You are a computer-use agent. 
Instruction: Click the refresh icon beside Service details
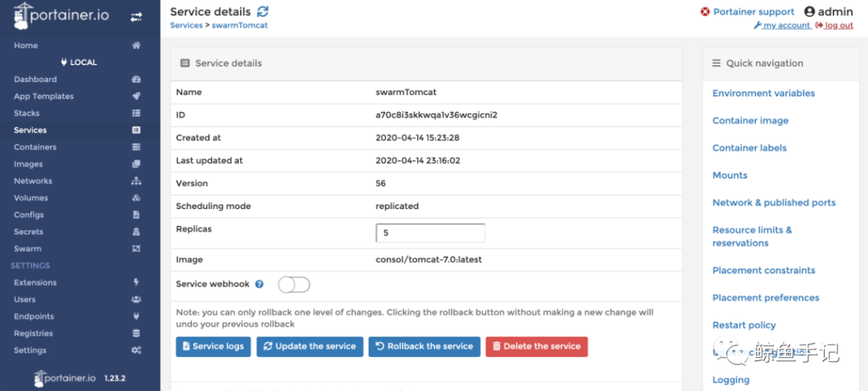(263, 12)
